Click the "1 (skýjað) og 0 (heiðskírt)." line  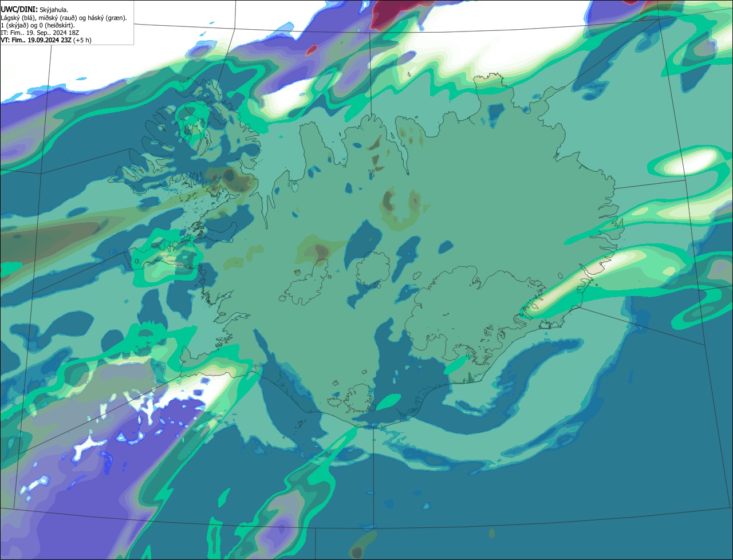coord(38,25)
